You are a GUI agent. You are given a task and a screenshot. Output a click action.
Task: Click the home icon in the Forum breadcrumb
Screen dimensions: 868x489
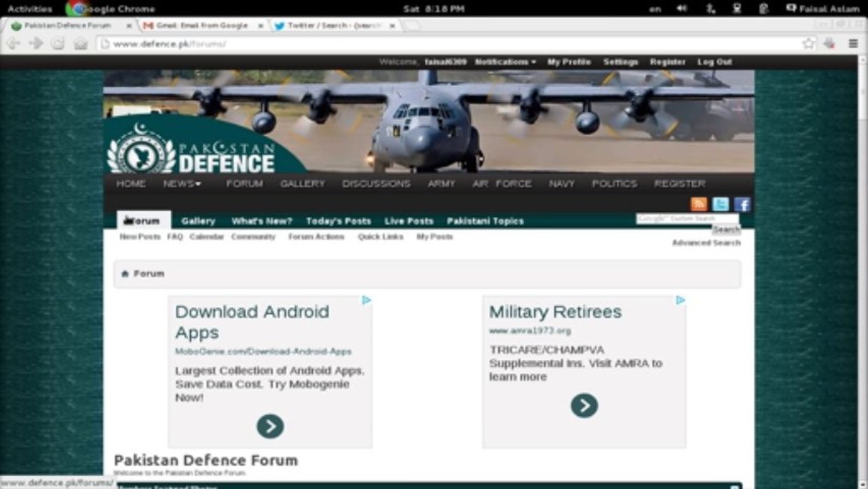click(x=125, y=274)
